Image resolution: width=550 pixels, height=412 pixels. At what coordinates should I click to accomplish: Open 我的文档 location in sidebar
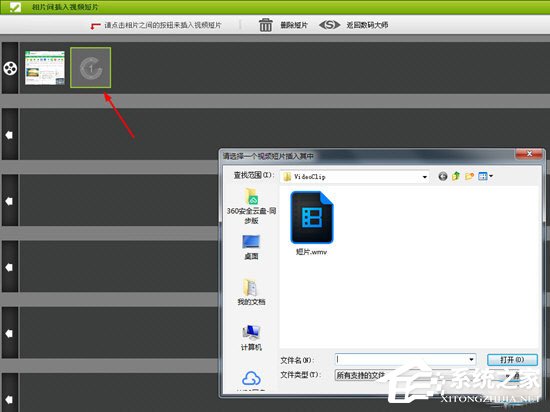coord(251,292)
